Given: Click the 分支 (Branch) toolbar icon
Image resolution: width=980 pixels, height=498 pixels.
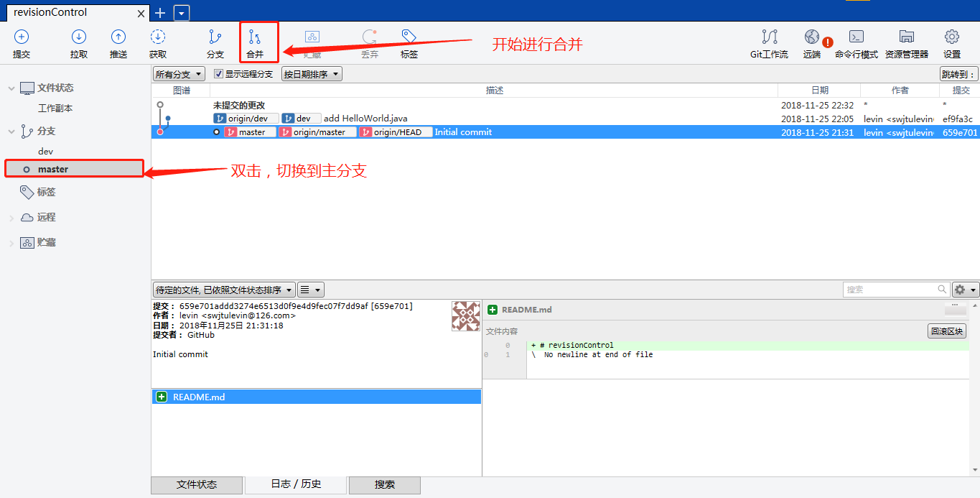Looking at the screenshot, I should point(215,37).
